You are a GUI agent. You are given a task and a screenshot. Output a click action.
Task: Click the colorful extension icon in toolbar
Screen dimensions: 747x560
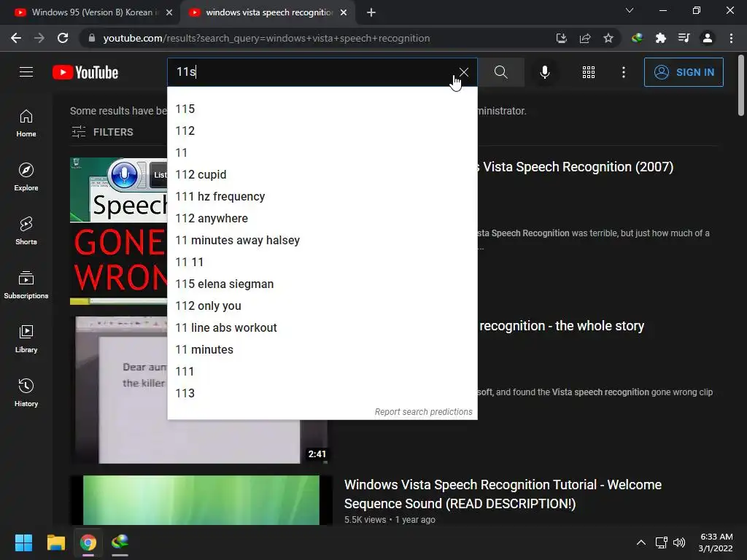coord(637,38)
